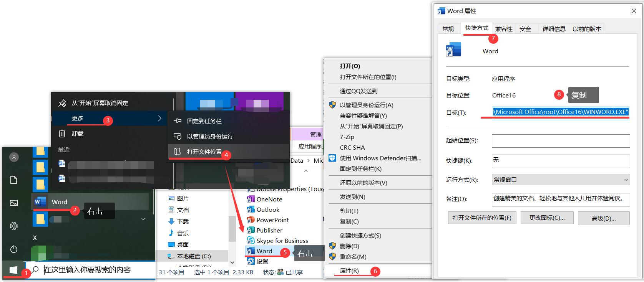Select the OneNote shortcut in file list
The width and height of the screenshot is (644, 282).
[x=269, y=199]
